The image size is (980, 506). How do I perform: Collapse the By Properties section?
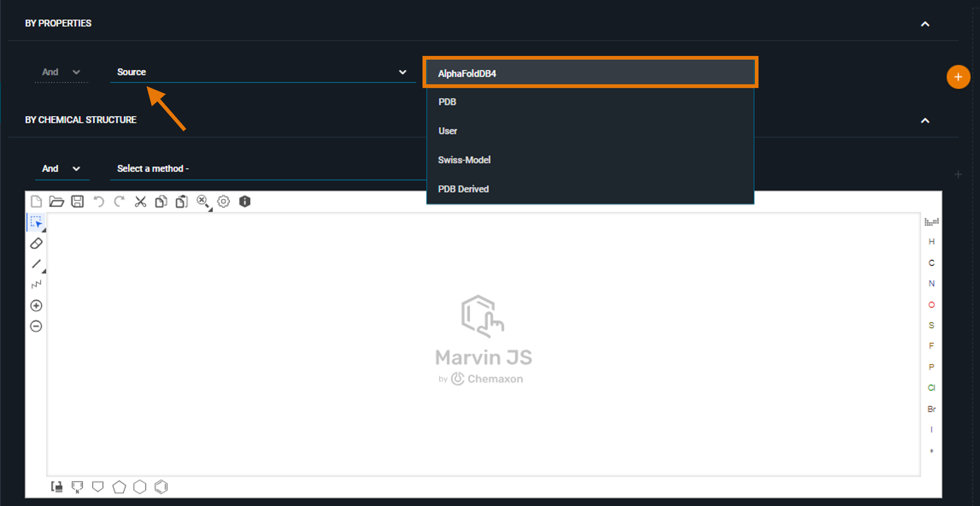[925, 24]
